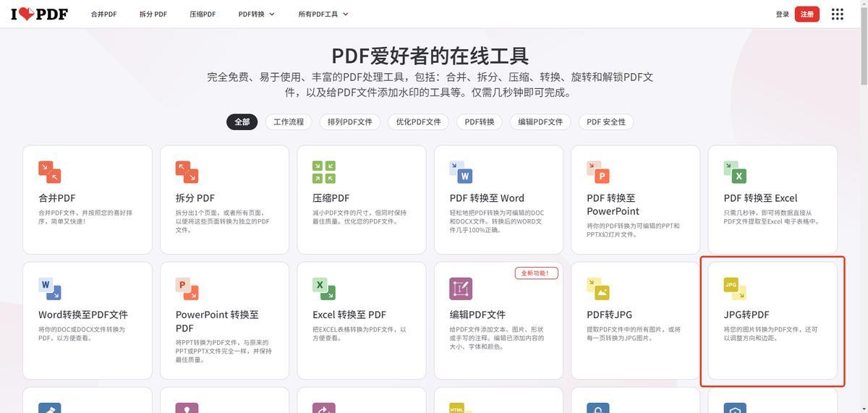Filter tools by 优化PDF文件
The height and width of the screenshot is (413, 868).
pos(418,122)
